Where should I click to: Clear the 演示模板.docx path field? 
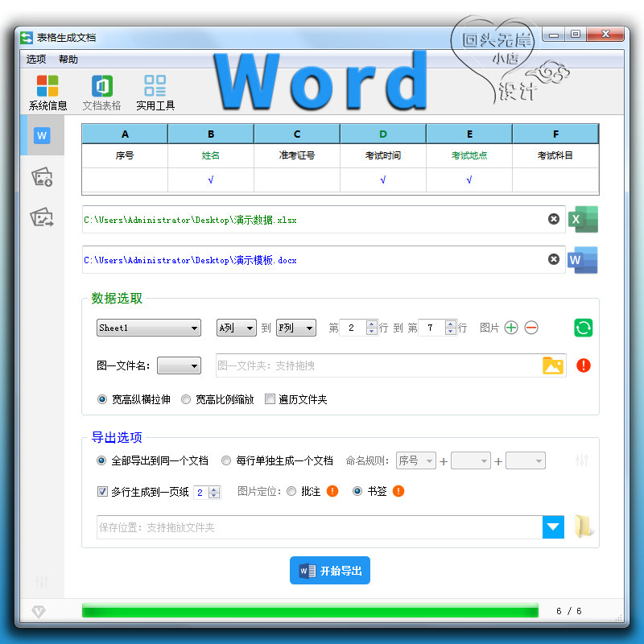(x=554, y=259)
